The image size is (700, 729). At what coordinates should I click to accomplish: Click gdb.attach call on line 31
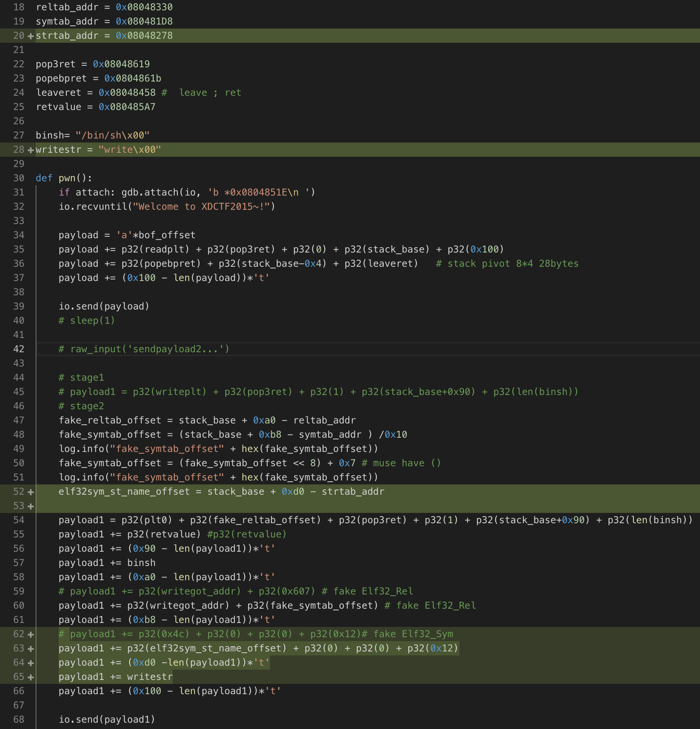point(219,192)
